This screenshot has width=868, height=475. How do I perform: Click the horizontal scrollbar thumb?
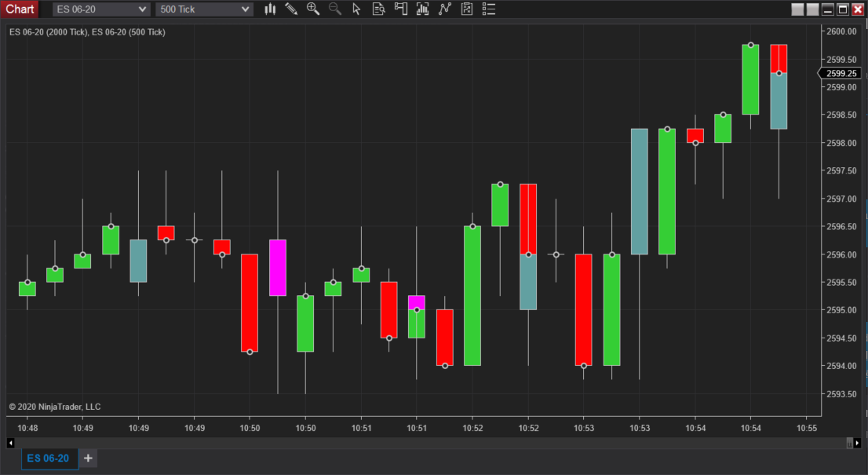click(x=850, y=443)
